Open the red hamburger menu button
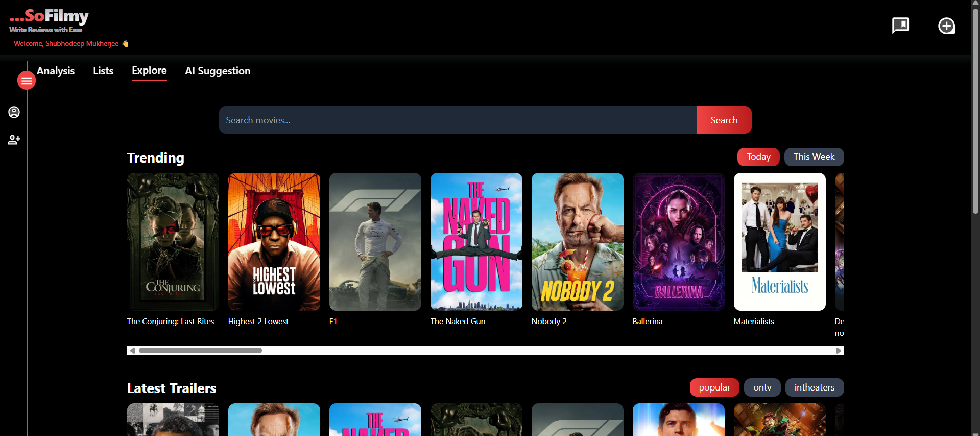The width and height of the screenshot is (980, 436). coord(27,81)
